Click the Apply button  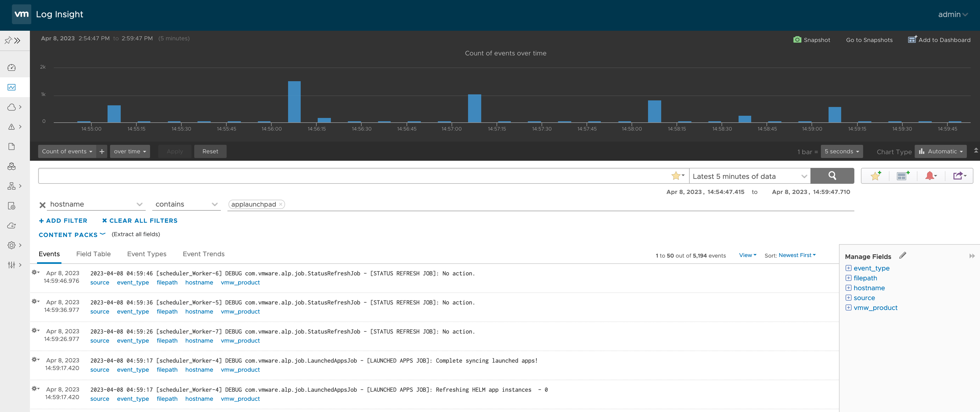pyautogui.click(x=174, y=151)
